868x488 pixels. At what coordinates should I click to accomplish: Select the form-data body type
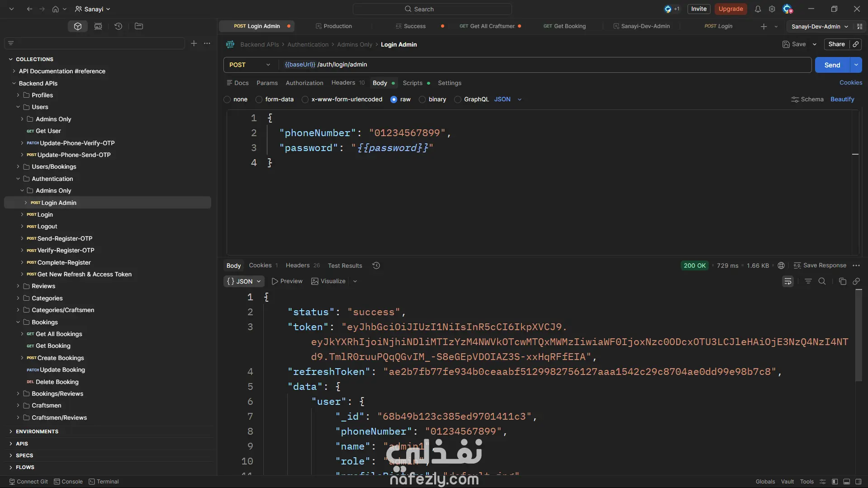[x=259, y=99]
